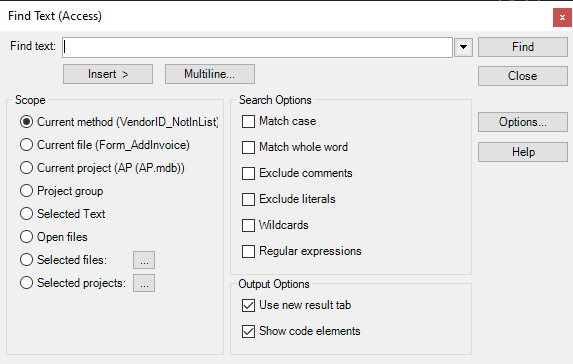Viewport: 573px width, 364px height.
Task: Open the Insert > menu button
Action: [108, 74]
